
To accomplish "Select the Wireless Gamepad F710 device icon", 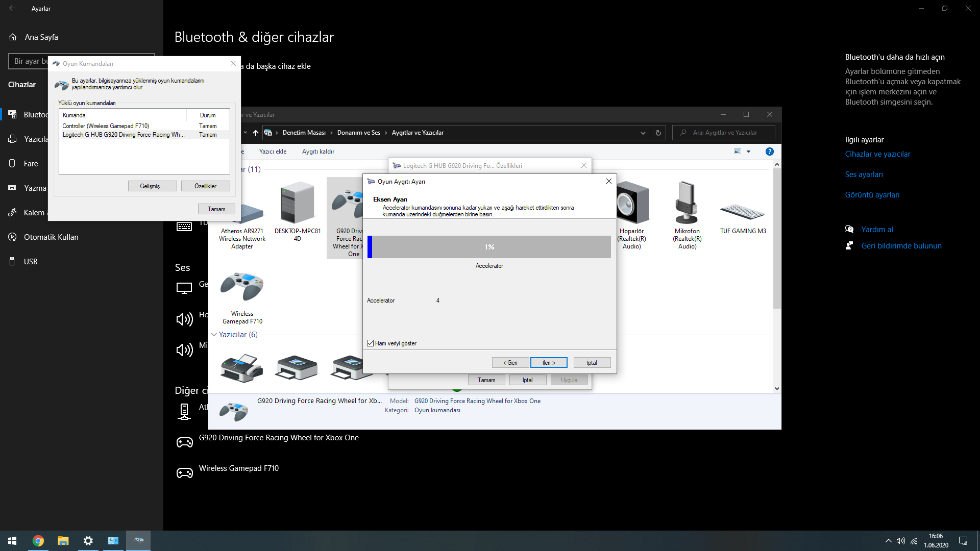I will tap(242, 298).
